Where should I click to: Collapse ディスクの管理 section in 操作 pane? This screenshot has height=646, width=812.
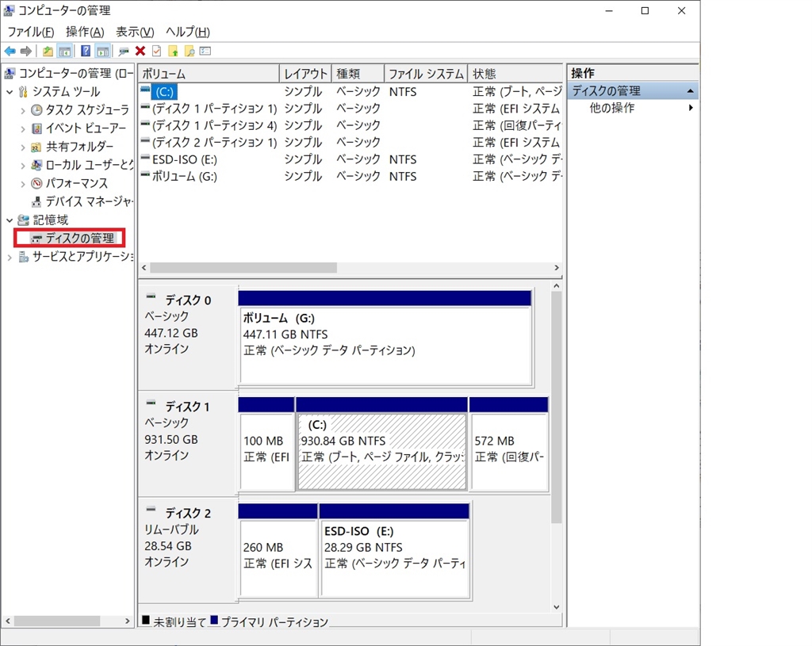691,91
